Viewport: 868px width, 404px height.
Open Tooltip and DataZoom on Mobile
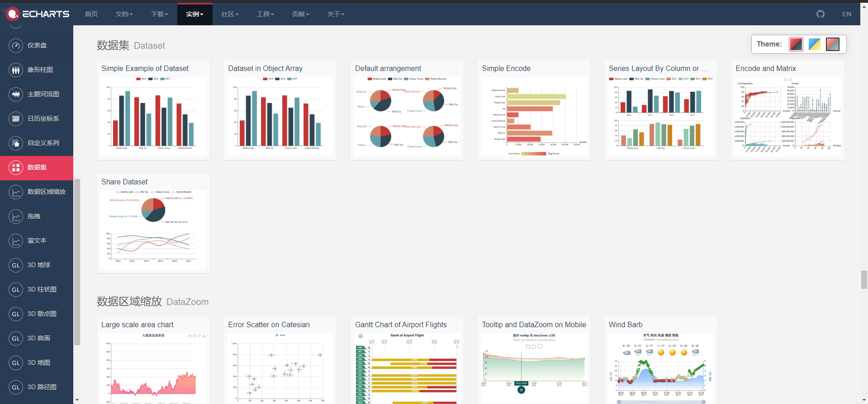click(534, 360)
